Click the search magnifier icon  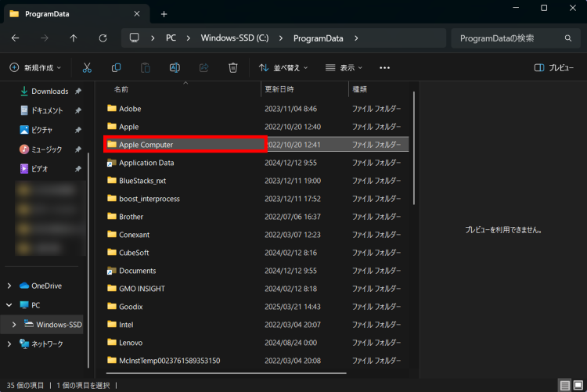(x=568, y=38)
